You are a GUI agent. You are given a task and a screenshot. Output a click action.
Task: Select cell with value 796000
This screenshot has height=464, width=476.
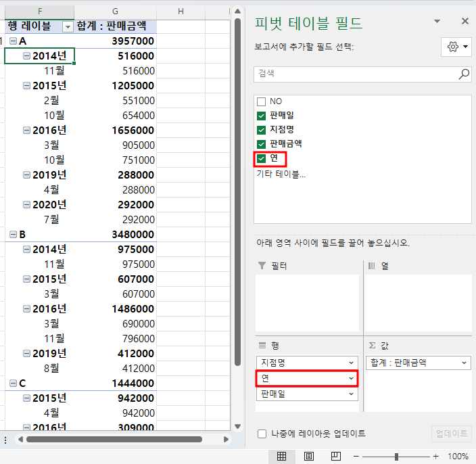tap(116, 339)
